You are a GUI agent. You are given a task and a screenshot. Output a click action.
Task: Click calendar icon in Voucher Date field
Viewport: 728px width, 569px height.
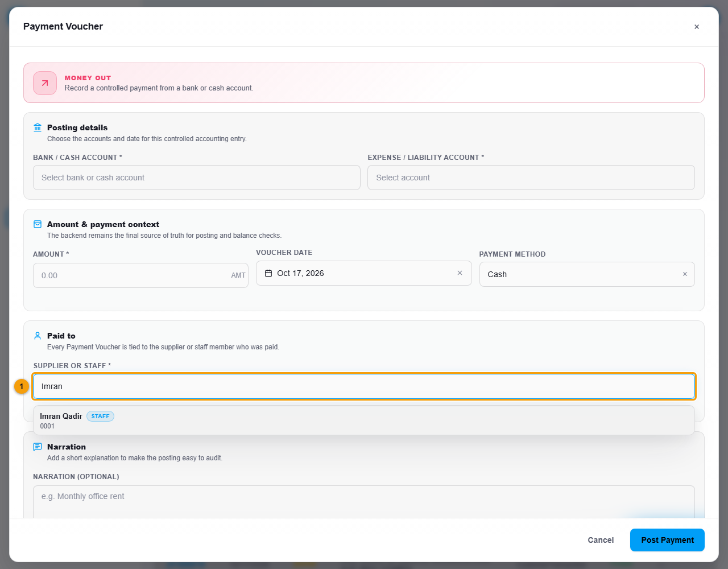[x=268, y=273]
